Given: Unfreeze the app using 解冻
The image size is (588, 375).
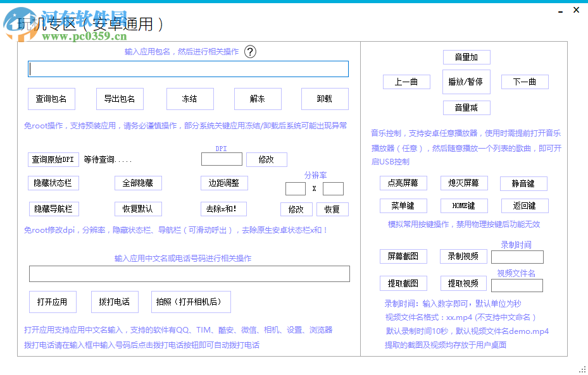Looking at the screenshot, I should coord(258,99).
